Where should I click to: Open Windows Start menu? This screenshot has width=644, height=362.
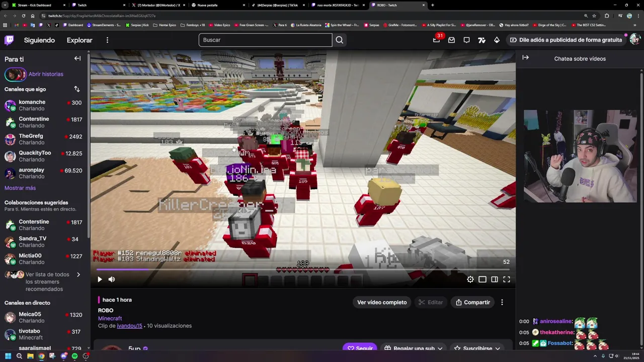[8, 356]
